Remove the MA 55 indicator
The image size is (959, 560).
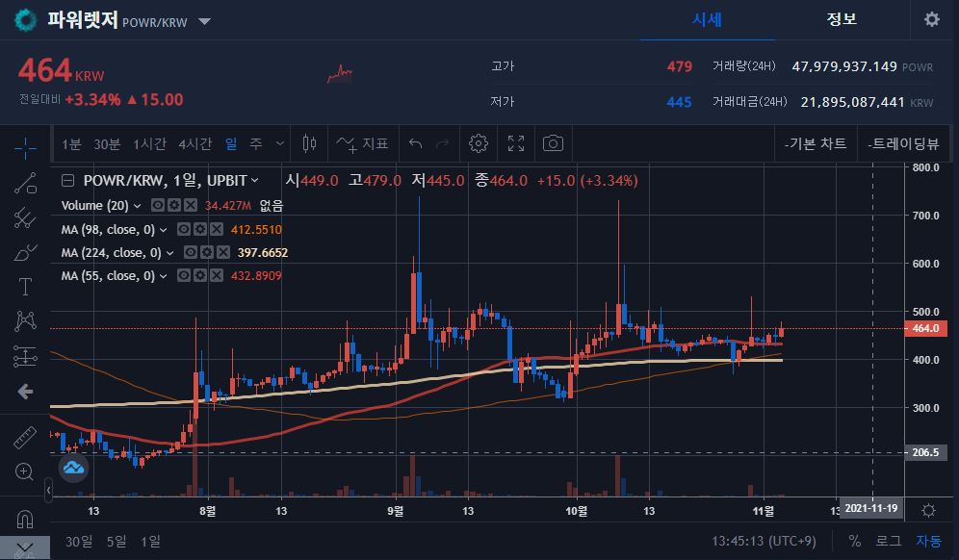click(x=217, y=276)
